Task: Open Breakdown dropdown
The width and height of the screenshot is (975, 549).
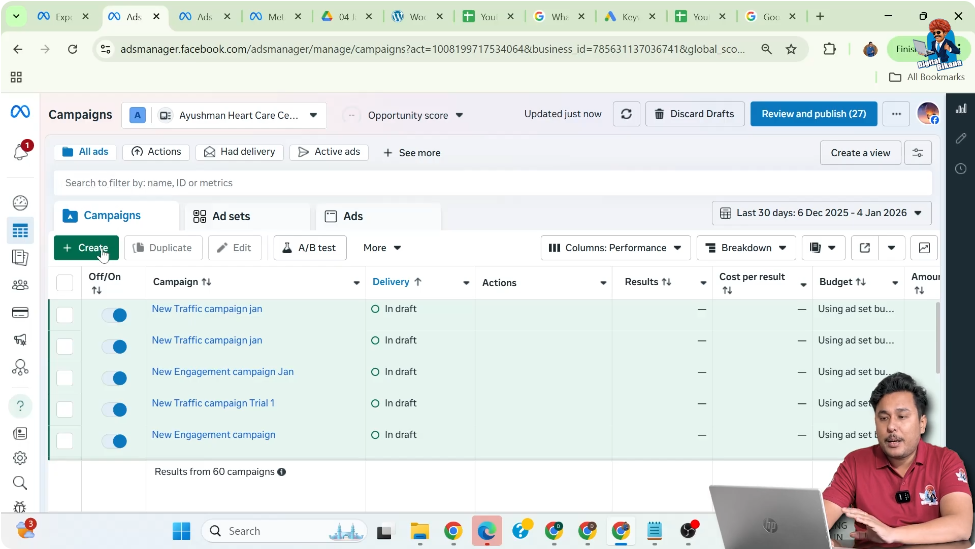Action: click(x=746, y=247)
